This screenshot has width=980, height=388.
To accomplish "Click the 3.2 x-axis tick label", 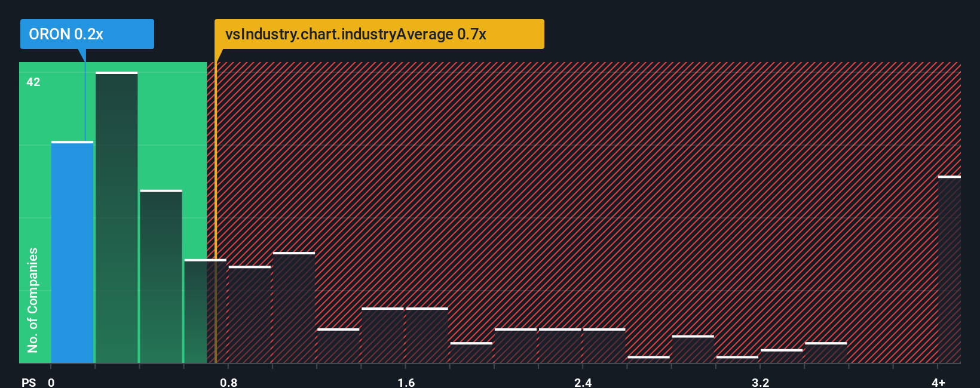I will (760, 383).
